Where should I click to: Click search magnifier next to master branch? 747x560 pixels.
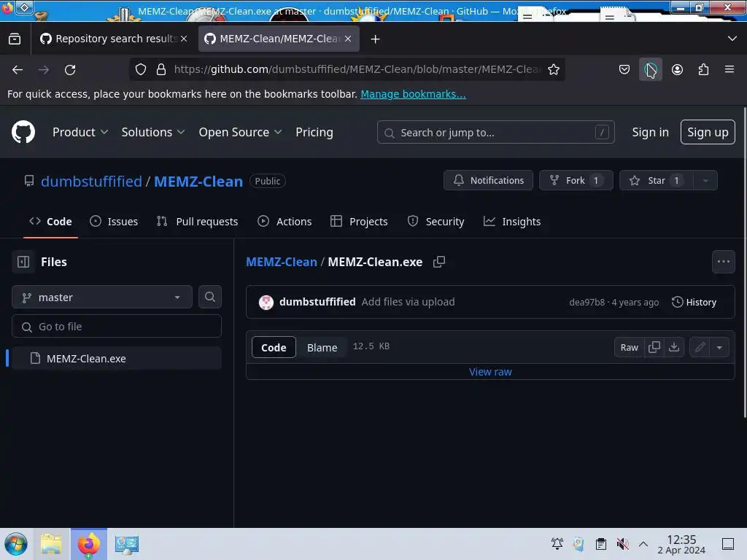[x=210, y=297]
